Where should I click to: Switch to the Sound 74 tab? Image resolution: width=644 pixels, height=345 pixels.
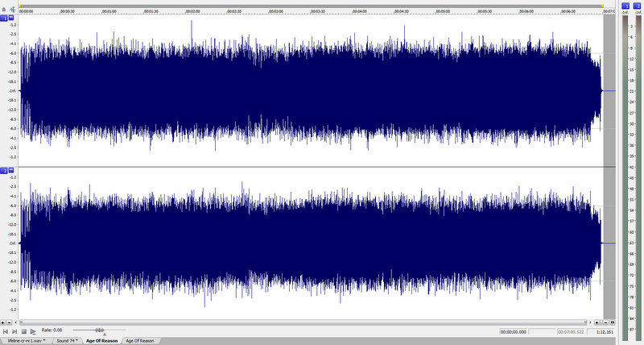[x=67, y=341]
